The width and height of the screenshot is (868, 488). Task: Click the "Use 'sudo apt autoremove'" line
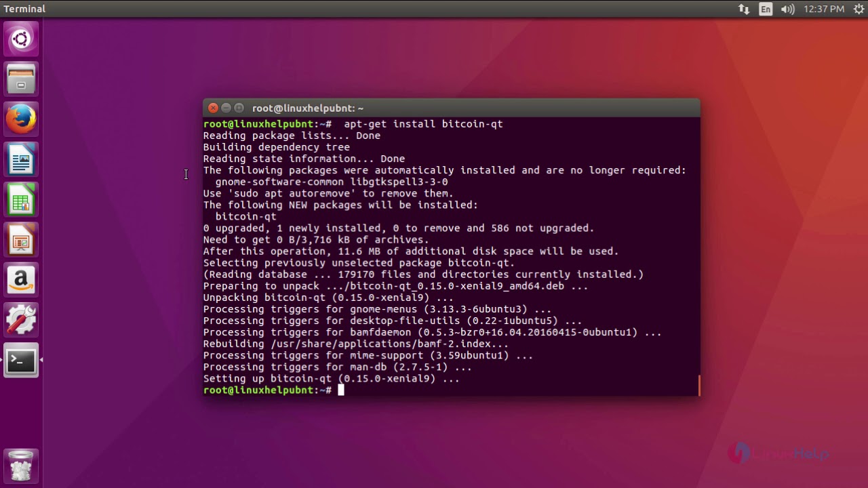[328, 193]
